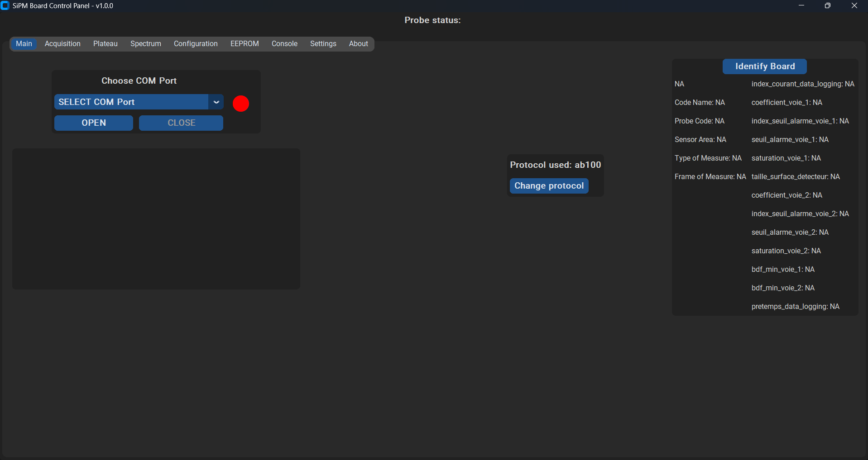Image resolution: width=868 pixels, height=460 pixels.
Task: Click the window title 'SiPM Board Control Panel - v1.0.0'
Action: click(x=63, y=6)
